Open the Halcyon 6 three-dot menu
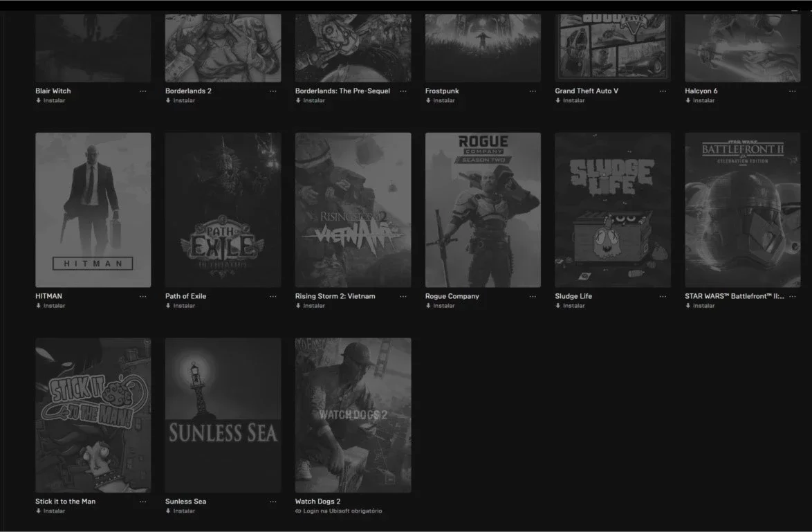 (793, 91)
